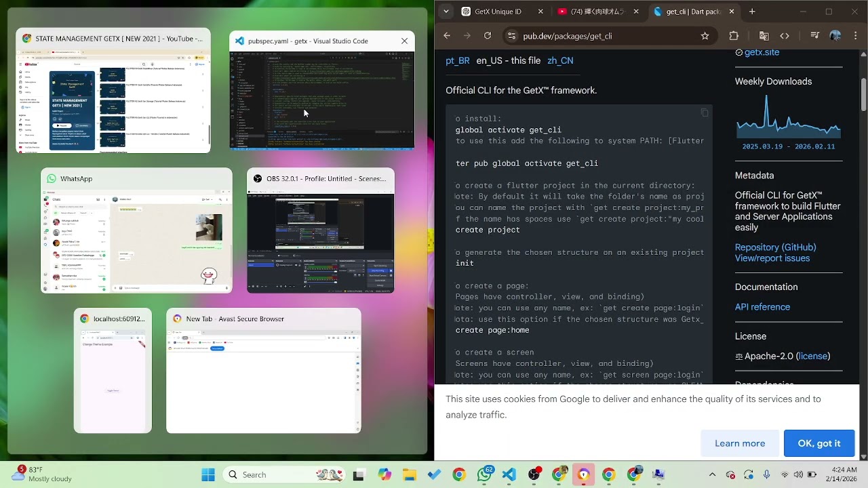The image size is (868, 488).
Task: Click the Learn more cookie button
Action: click(740, 443)
